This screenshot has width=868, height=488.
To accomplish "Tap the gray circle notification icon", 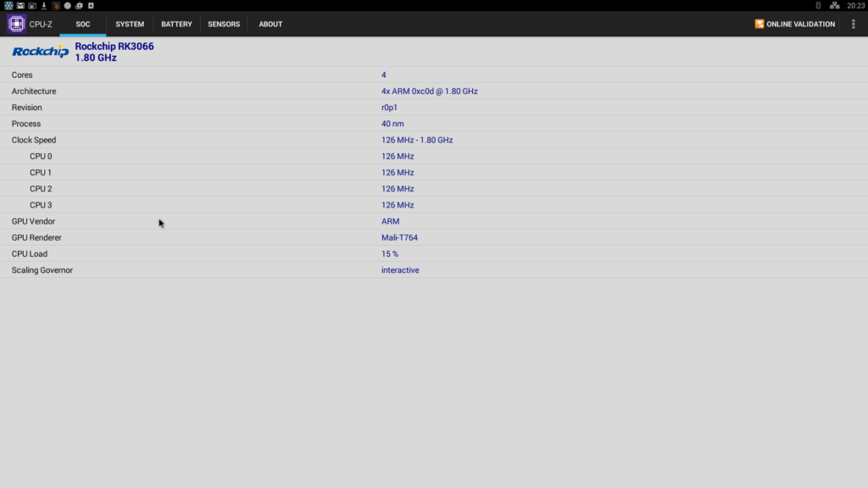I will (68, 6).
